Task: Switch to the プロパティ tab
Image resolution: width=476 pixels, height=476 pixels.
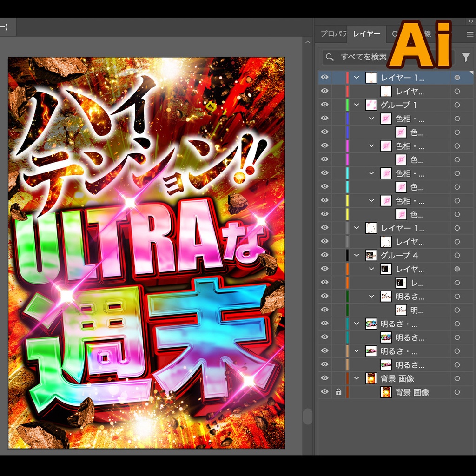Action: pos(333,34)
